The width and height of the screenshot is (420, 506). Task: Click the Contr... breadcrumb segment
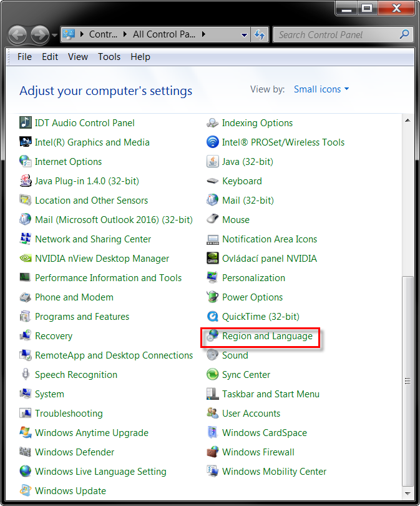(103, 34)
